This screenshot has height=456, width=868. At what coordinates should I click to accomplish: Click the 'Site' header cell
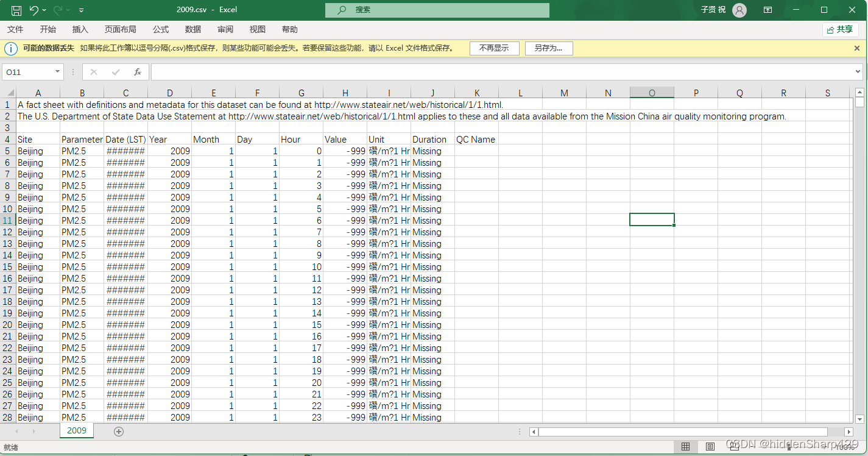[x=38, y=140]
